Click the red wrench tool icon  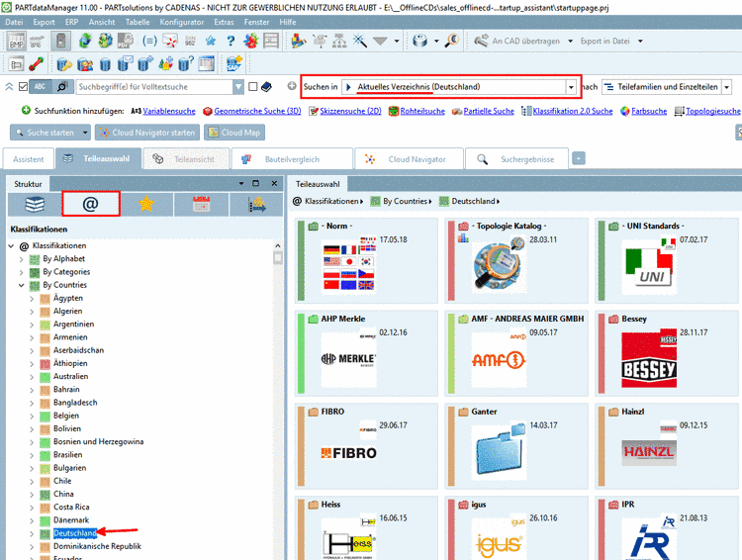click(36, 64)
